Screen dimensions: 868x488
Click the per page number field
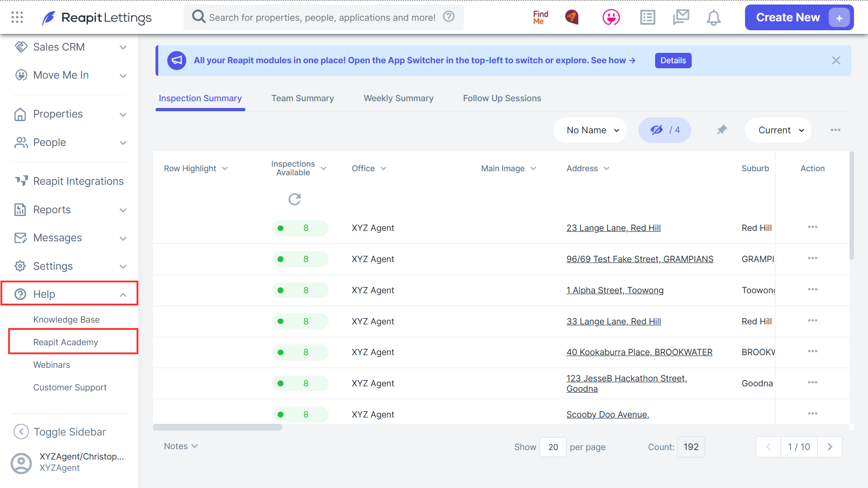click(x=553, y=447)
